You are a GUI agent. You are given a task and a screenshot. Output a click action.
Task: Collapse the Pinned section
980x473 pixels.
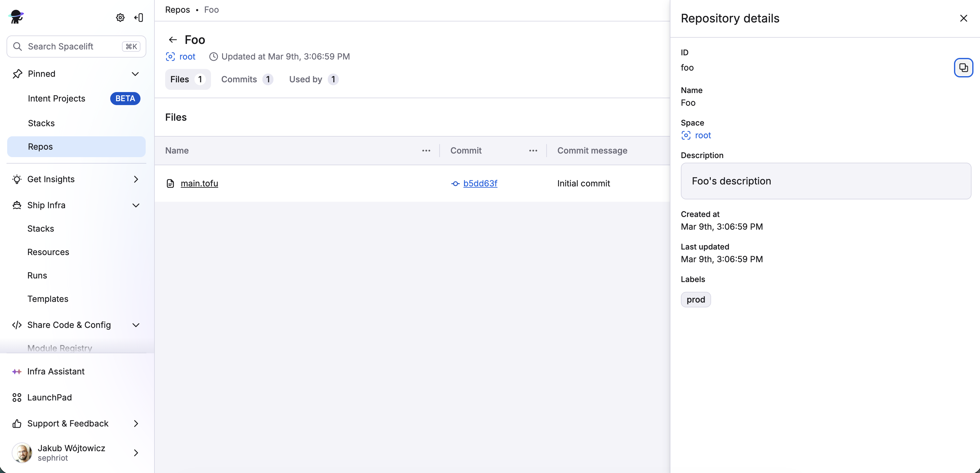(136, 74)
